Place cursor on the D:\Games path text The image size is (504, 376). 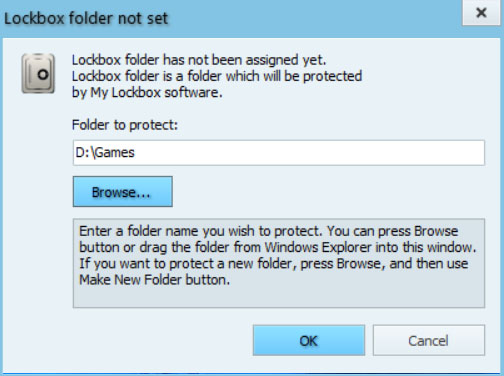point(105,153)
